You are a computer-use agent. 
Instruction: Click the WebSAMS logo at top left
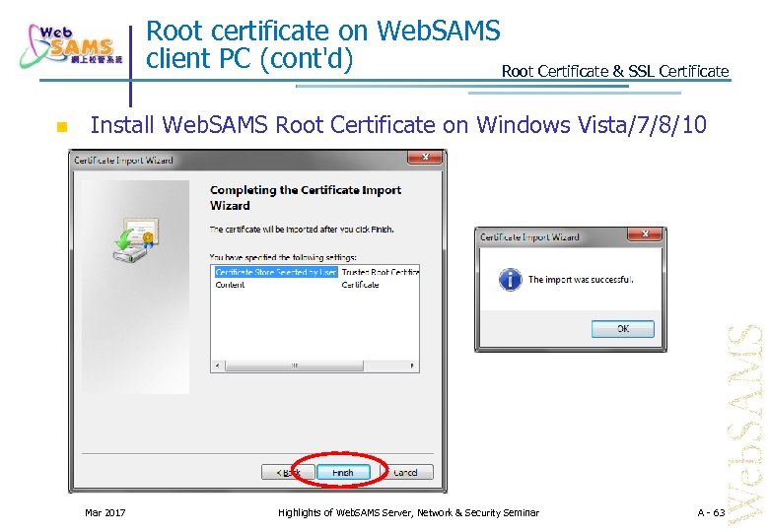click(x=71, y=47)
